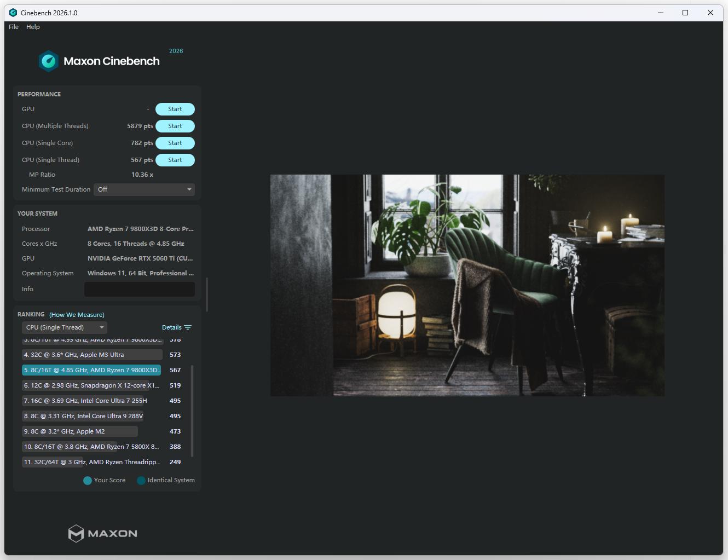Click the Identical System legend dot
The height and width of the screenshot is (560, 728).
point(141,481)
